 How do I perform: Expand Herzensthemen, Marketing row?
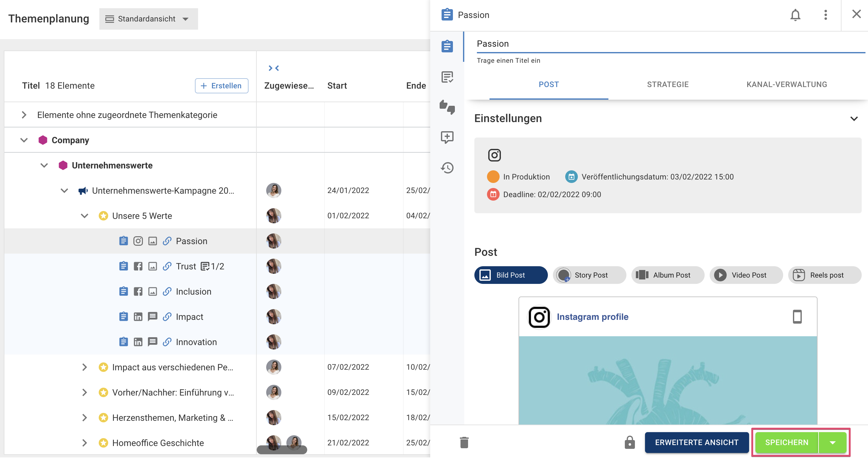click(85, 418)
